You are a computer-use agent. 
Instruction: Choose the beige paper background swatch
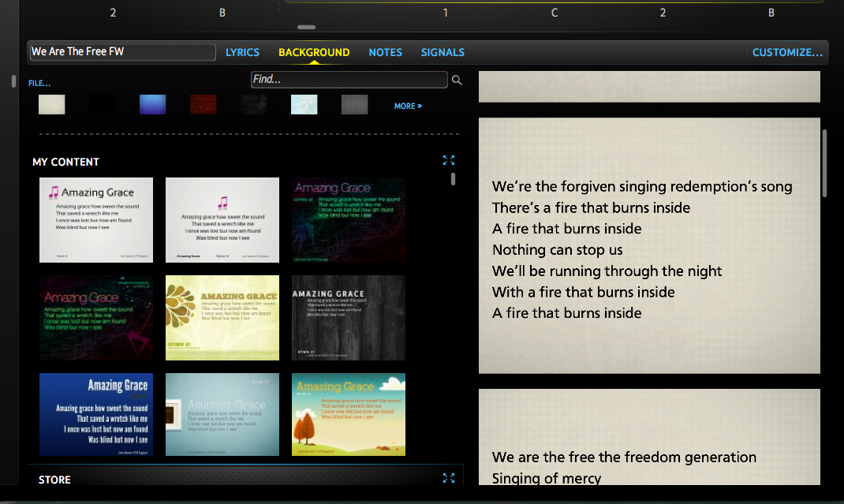(52, 104)
